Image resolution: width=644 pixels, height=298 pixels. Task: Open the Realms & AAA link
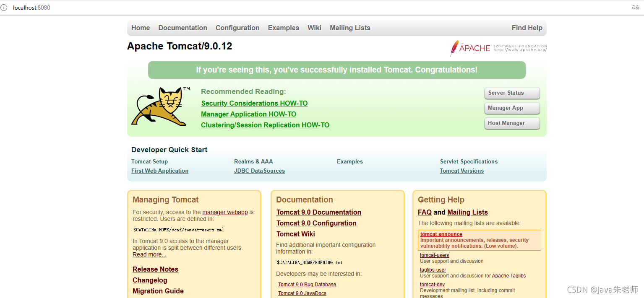(x=253, y=161)
